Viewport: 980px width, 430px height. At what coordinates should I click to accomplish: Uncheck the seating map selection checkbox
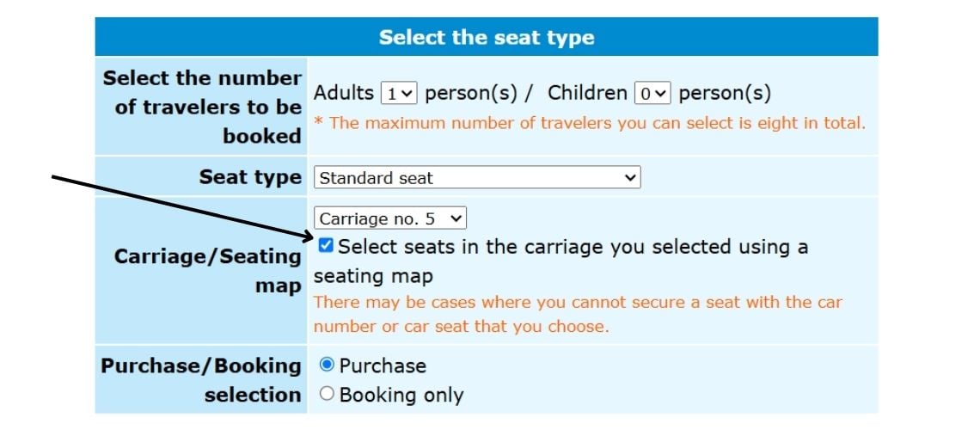(326, 246)
